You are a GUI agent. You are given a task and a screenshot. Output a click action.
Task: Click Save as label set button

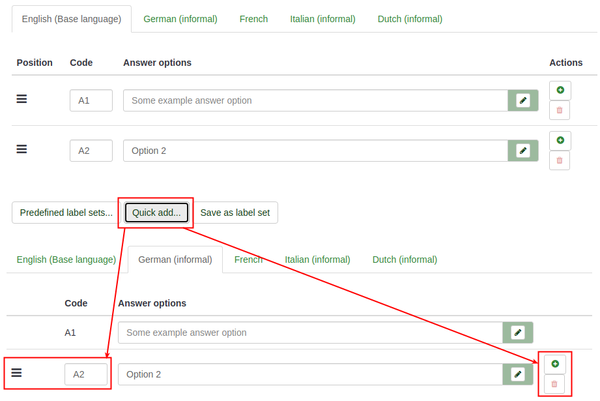coord(236,212)
